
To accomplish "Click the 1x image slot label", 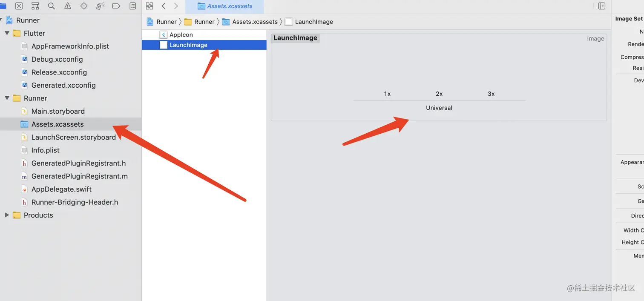I will pyautogui.click(x=387, y=94).
